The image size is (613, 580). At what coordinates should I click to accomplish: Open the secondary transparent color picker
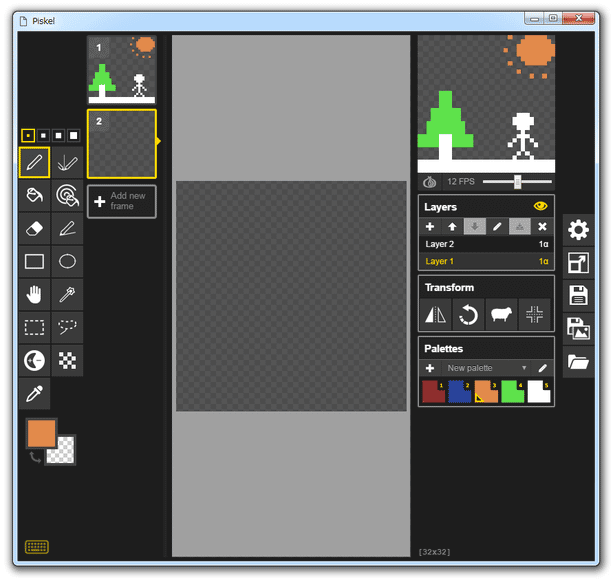coord(65,455)
